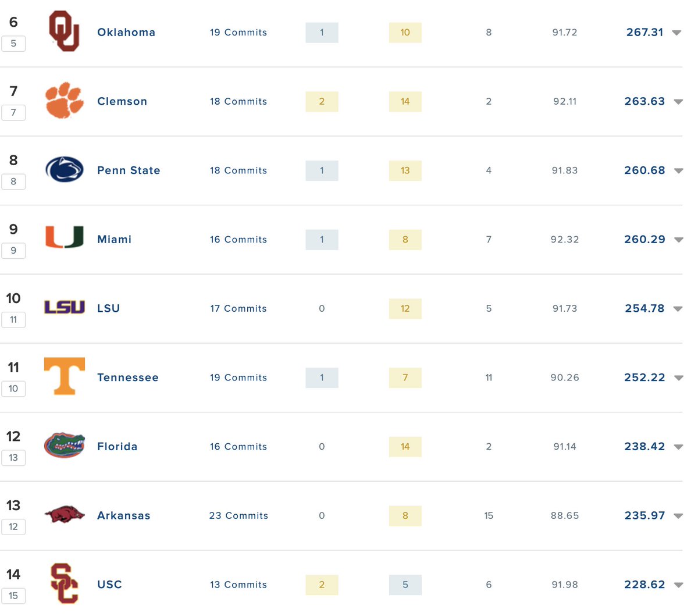698x616 pixels.
Task: Click the Arkansas Razorbacks hog logo
Action: [65, 514]
